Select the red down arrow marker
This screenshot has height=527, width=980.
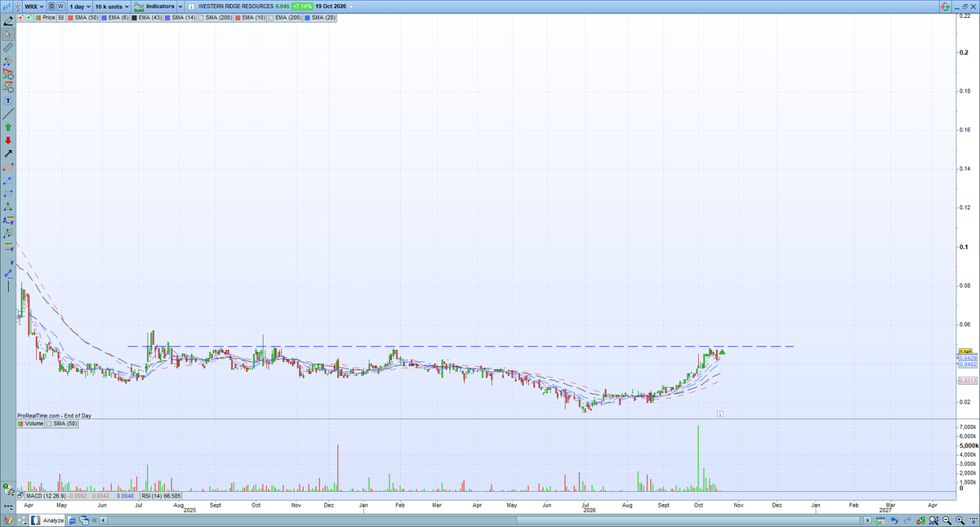click(x=8, y=141)
